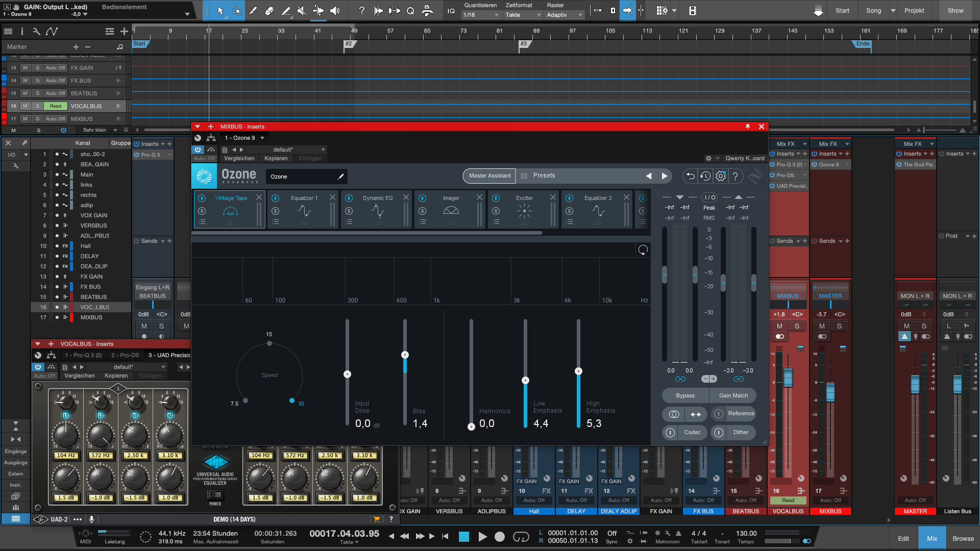980x551 pixels.
Task: Switch to the Browse view tab
Action: coord(963,538)
